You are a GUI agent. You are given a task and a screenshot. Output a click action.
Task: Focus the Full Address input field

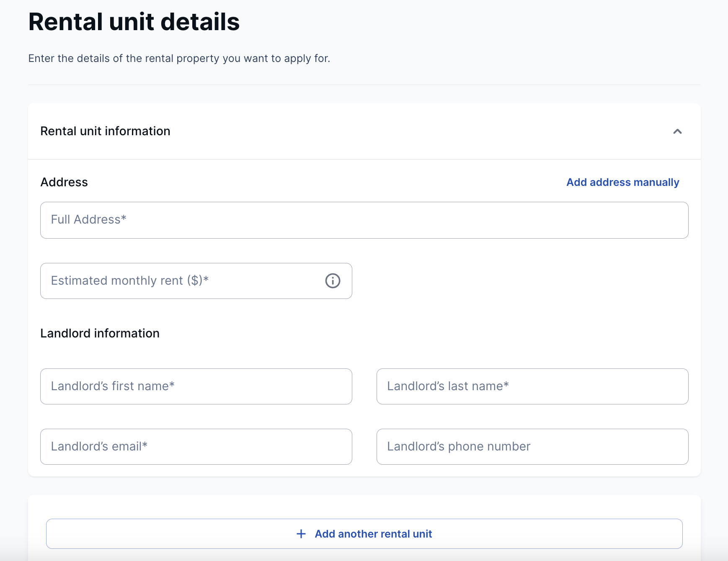pos(364,220)
